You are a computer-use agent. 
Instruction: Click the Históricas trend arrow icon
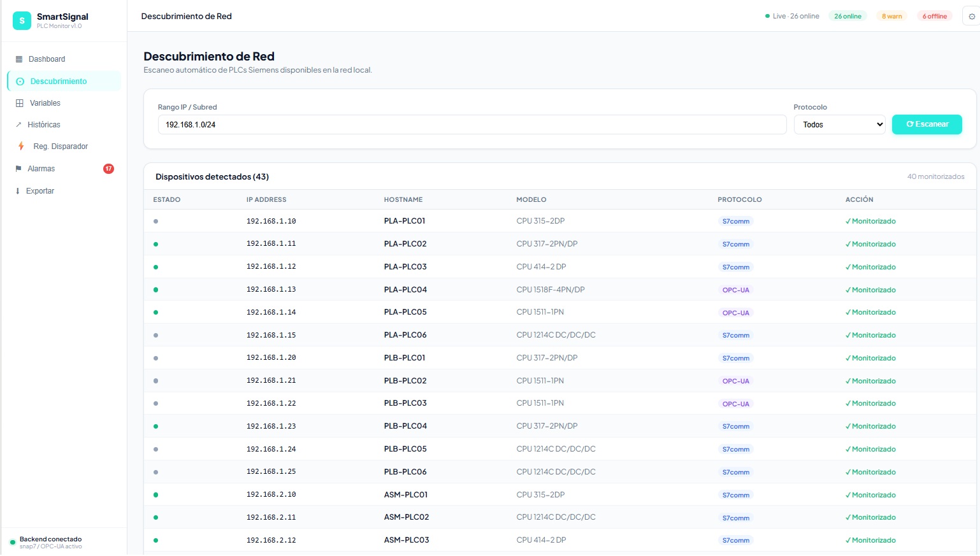click(x=18, y=125)
